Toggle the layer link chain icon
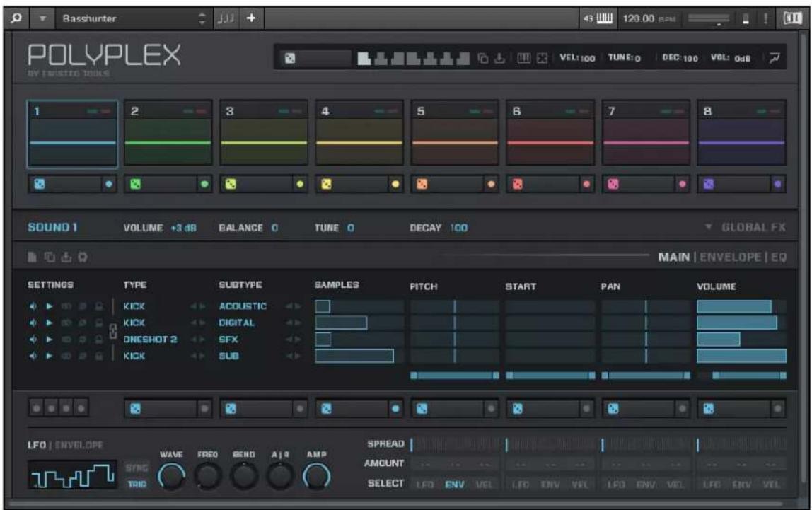 (x=113, y=331)
